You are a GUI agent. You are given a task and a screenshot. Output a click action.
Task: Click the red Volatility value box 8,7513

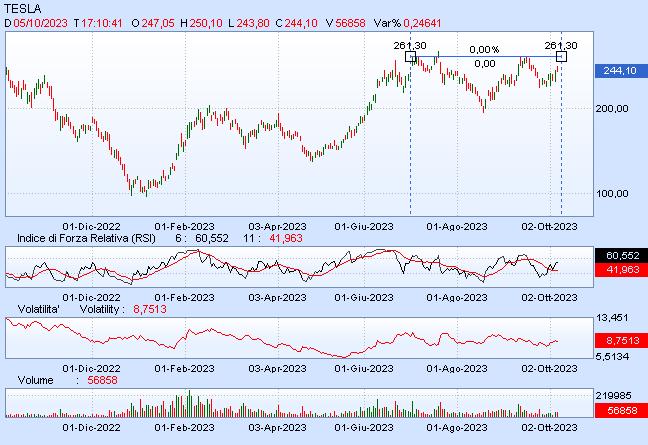click(x=620, y=341)
